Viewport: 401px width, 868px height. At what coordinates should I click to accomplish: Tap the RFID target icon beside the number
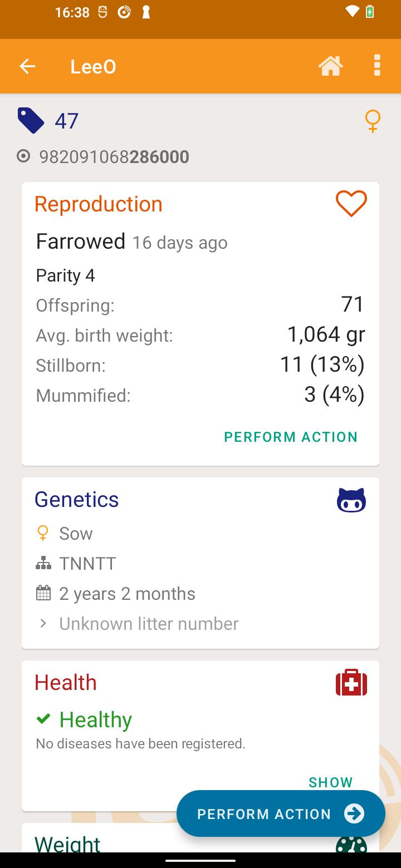23,156
